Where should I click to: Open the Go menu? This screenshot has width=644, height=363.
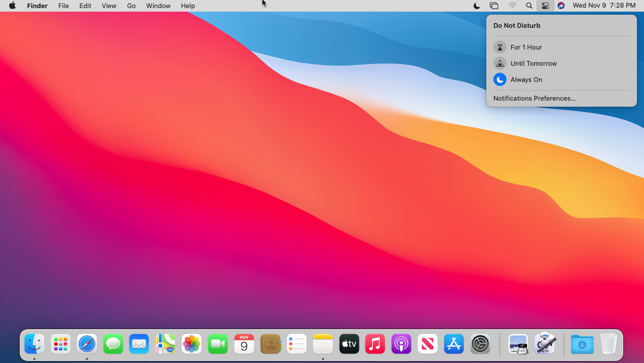pyautogui.click(x=131, y=6)
